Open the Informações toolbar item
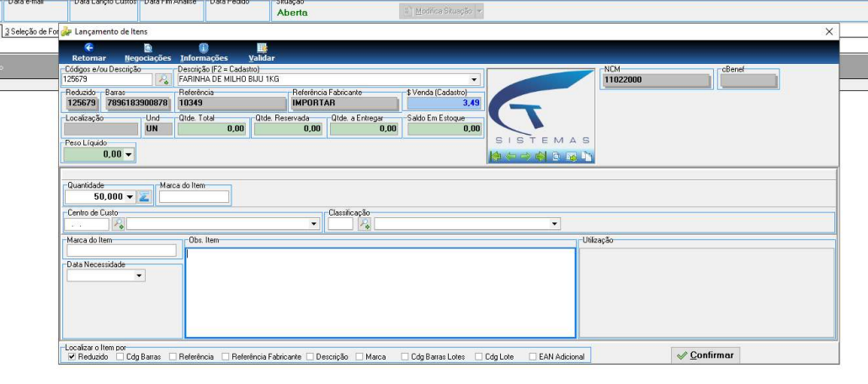This screenshot has width=868, height=384. pyautogui.click(x=204, y=52)
